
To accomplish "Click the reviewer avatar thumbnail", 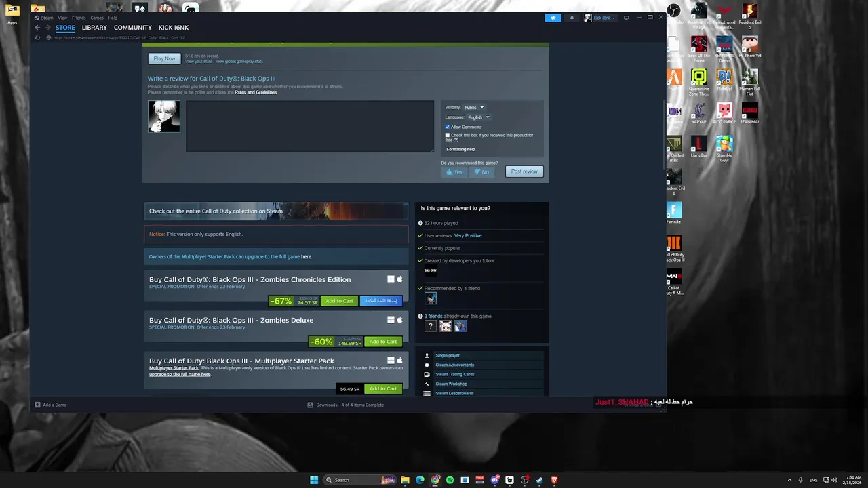I will coord(164,117).
